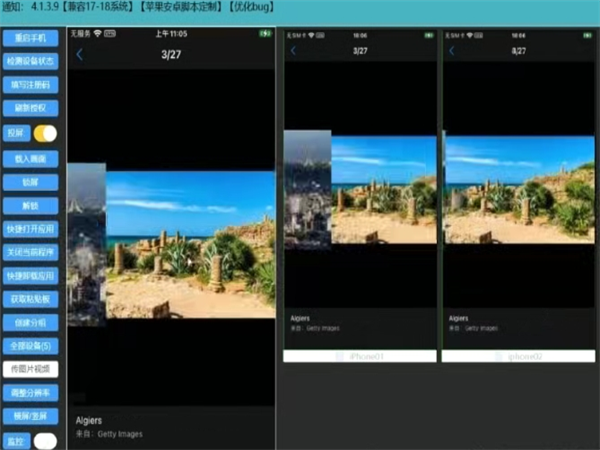Screen dimensions: 600x450
Task: Toggle the 监控 monitoring switch
Action: pyautogui.click(x=45, y=440)
